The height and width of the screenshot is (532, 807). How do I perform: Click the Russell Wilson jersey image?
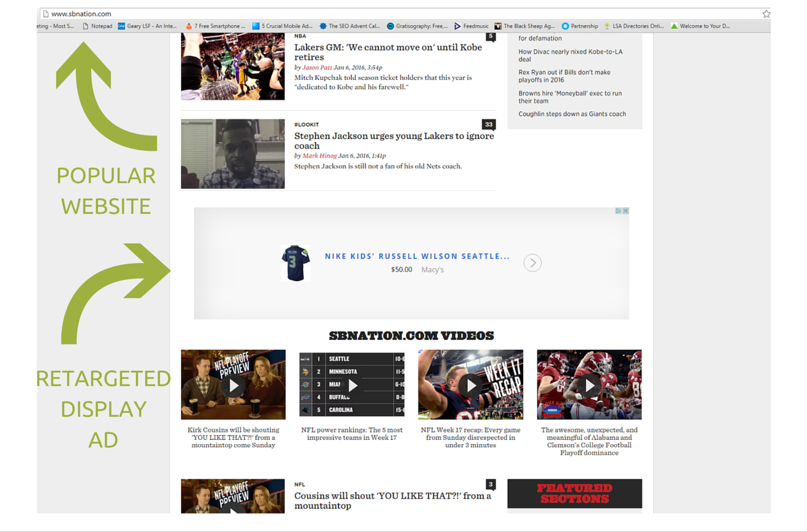[x=295, y=263]
